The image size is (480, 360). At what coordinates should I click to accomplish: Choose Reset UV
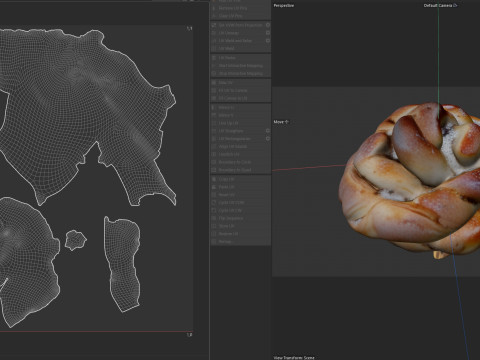coord(240,195)
